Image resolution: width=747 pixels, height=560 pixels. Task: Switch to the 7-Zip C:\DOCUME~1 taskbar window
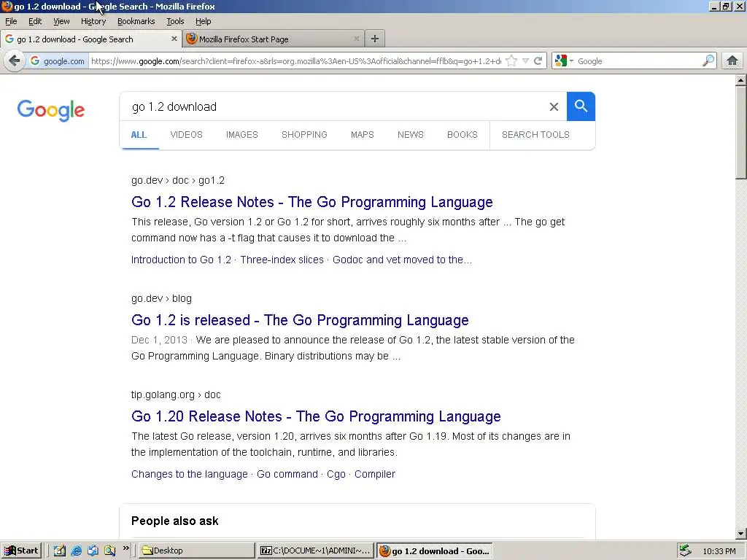point(315,551)
